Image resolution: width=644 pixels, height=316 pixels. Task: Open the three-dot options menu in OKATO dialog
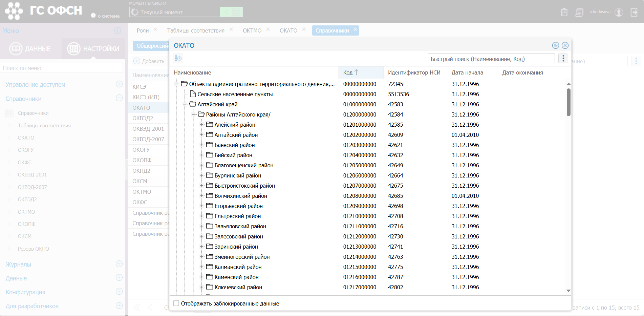(x=563, y=59)
